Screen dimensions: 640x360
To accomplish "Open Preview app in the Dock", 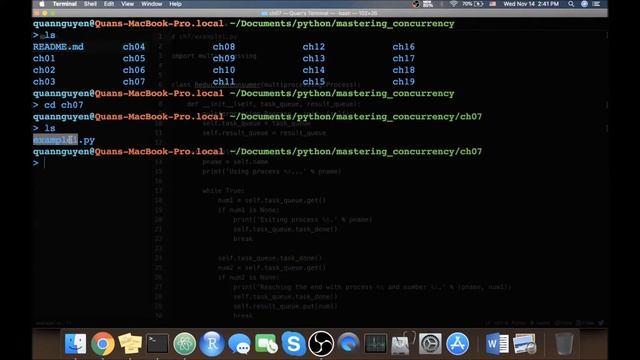I will tap(524, 343).
